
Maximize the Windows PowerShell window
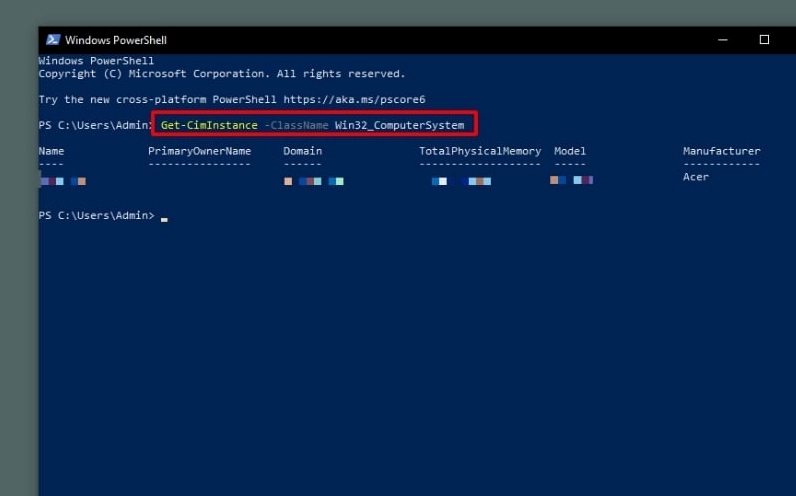pyautogui.click(x=765, y=40)
